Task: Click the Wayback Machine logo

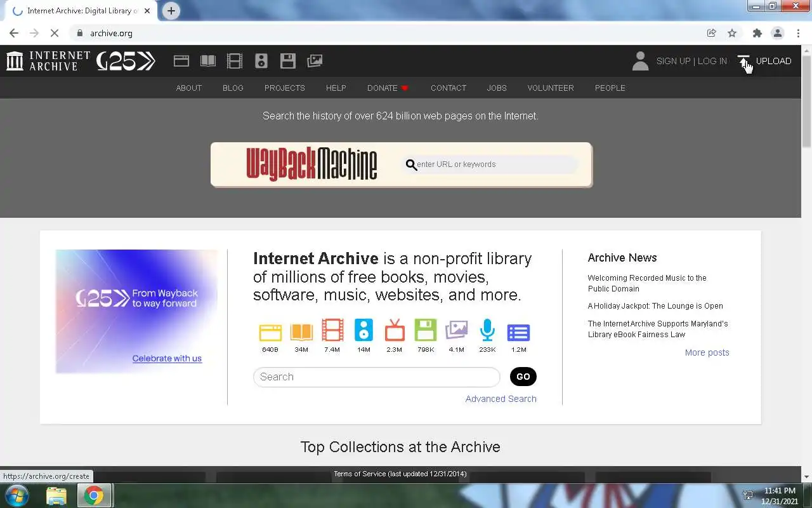Action: pyautogui.click(x=311, y=164)
